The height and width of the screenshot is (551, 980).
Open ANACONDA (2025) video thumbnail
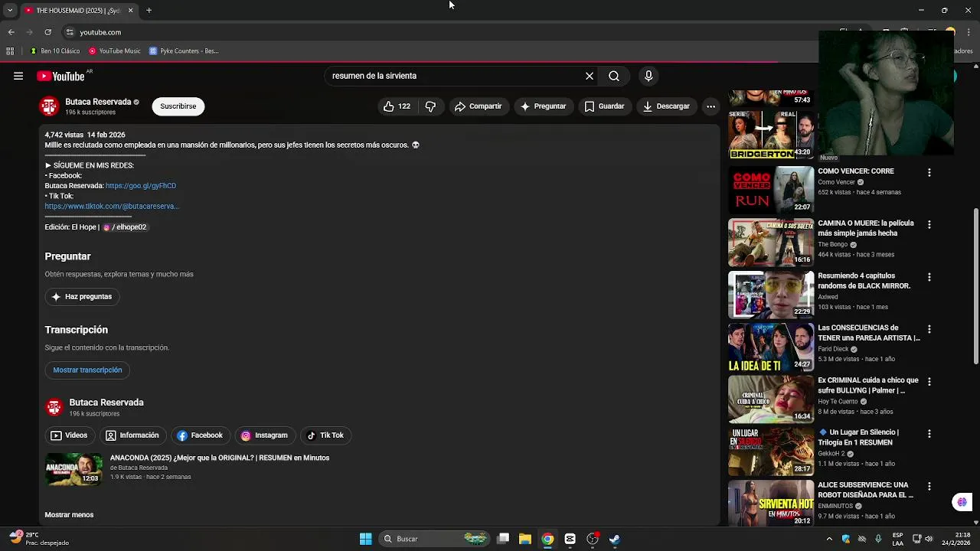(73, 469)
